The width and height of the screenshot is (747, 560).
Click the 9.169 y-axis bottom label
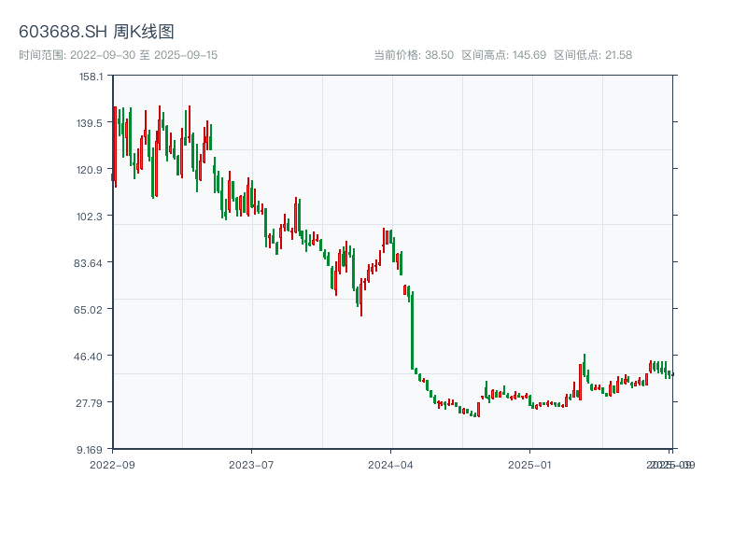[92, 449]
